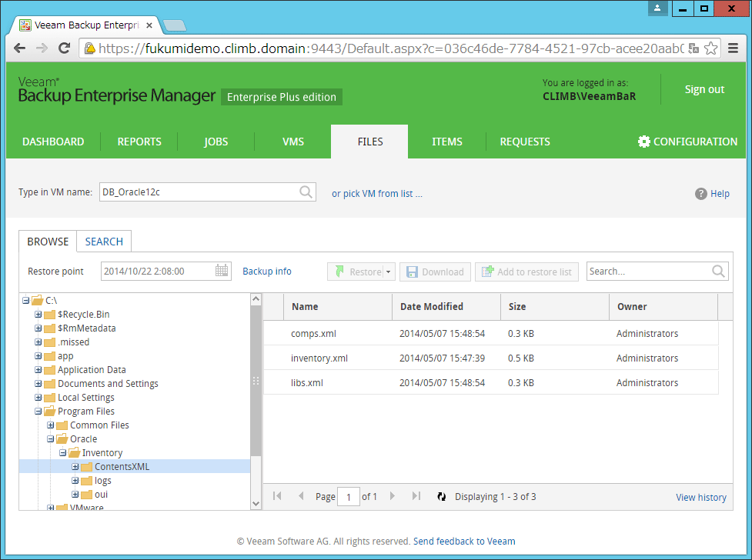Click the tree scrollbar down arrow
This screenshot has height=560, width=752.
(x=256, y=504)
